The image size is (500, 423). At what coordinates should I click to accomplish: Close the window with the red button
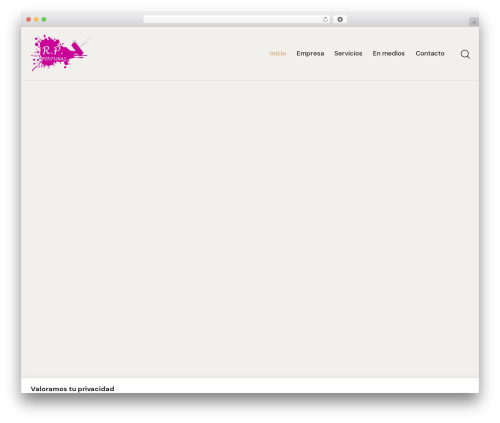[x=29, y=19]
